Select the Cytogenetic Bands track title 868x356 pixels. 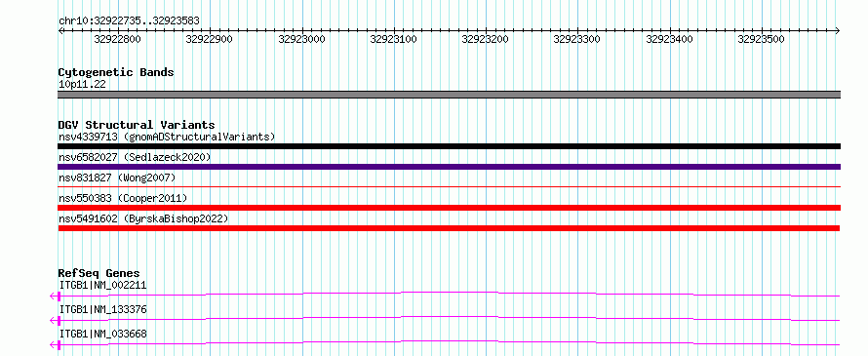(x=116, y=72)
